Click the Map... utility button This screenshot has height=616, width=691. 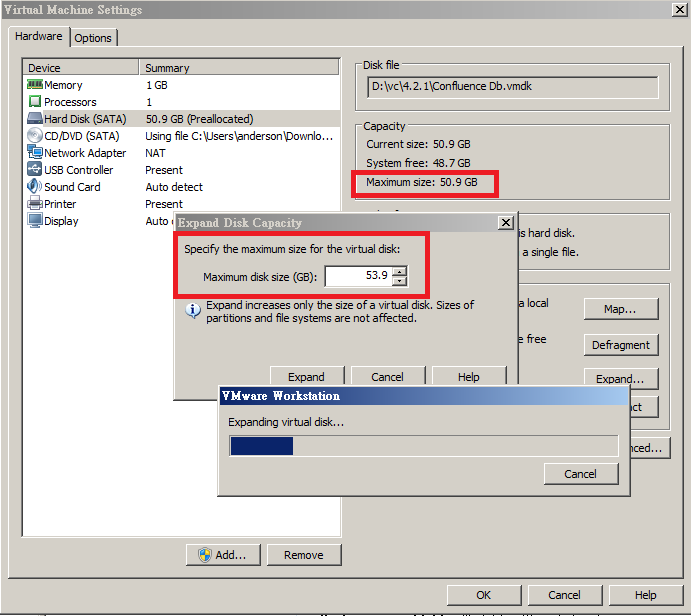[620, 309]
